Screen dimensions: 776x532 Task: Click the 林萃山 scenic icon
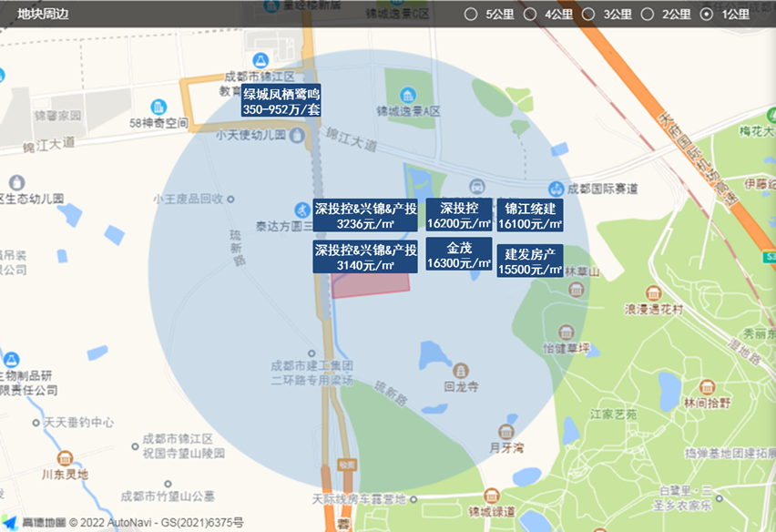click(576, 290)
